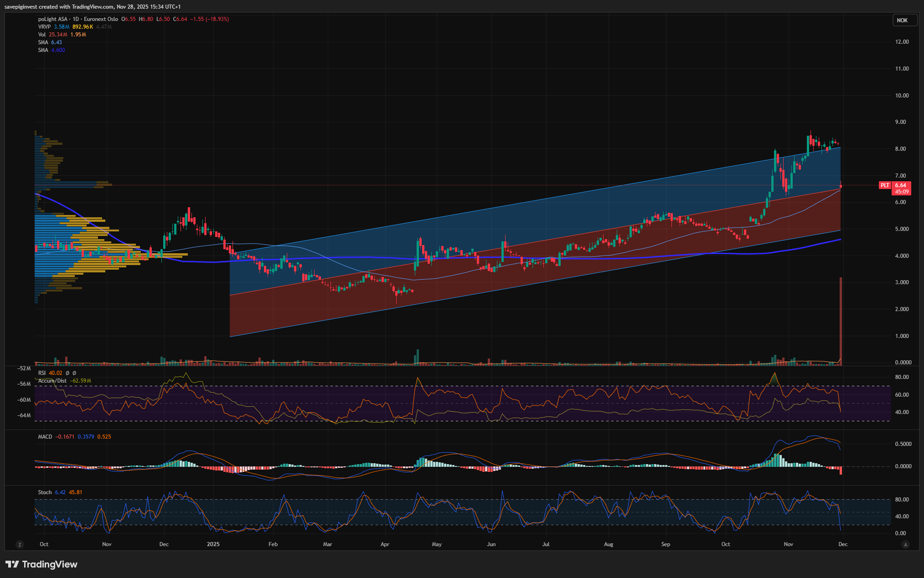
Task: Click the circular Z timezone icon
Action: click(x=20, y=544)
